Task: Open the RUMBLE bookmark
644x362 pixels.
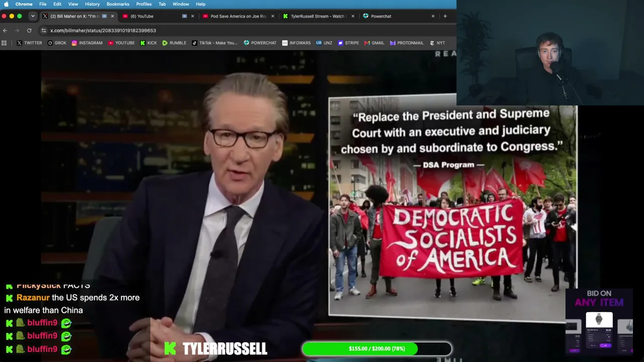Action: tap(174, 43)
